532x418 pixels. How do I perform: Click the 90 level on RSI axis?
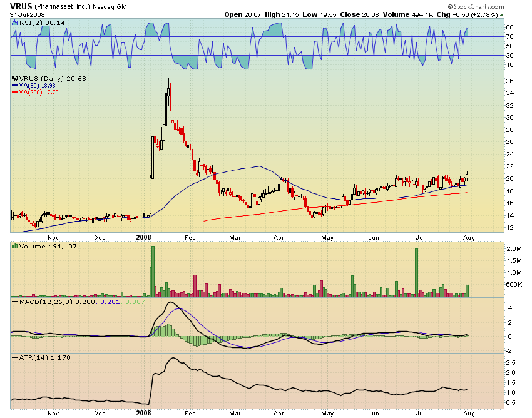pyautogui.click(x=509, y=27)
